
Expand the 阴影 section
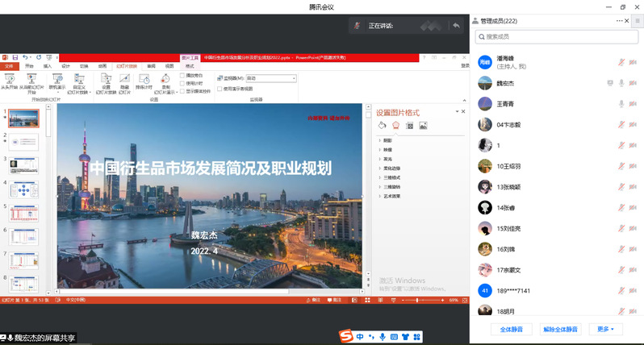tap(387, 141)
